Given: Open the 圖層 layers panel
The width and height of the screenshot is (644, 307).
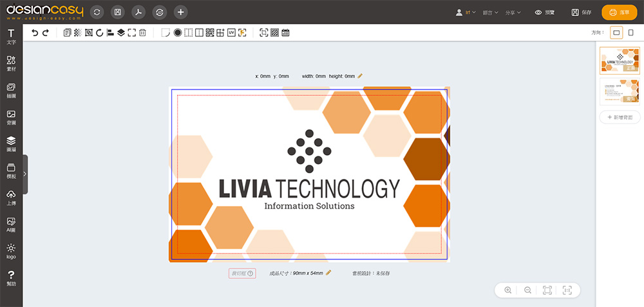Looking at the screenshot, I should pos(11,144).
